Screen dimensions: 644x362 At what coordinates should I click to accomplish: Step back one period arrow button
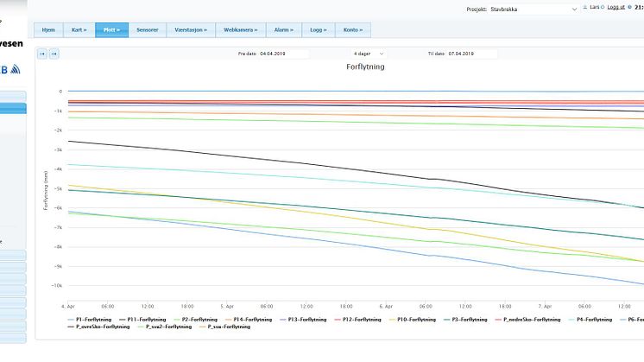pyautogui.click(x=54, y=54)
